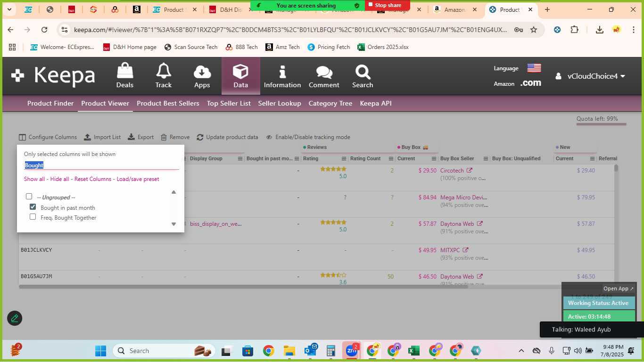This screenshot has width=644, height=362.
Task: Click column list down arrow
Action: point(173,224)
